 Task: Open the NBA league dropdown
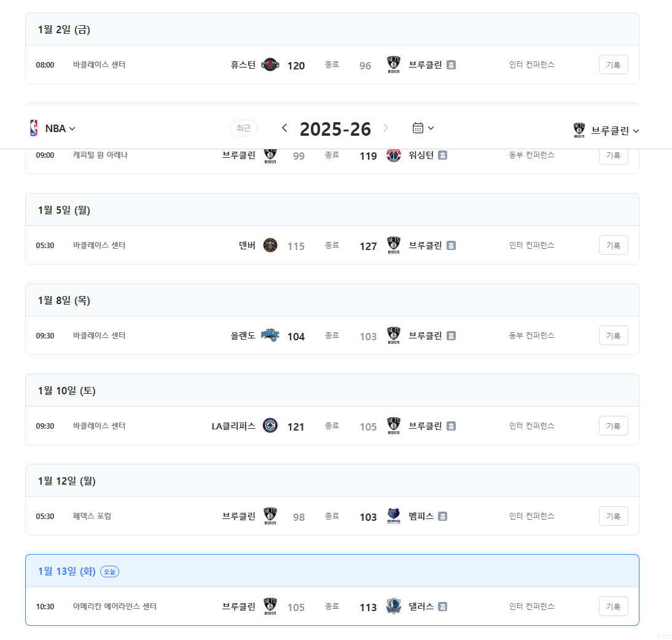click(x=53, y=128)
